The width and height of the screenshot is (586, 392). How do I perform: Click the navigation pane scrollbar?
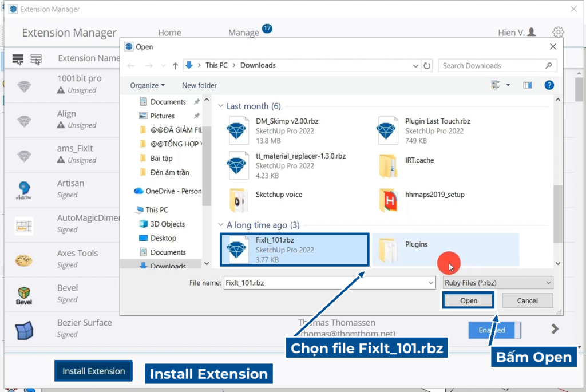pos(207,167)
